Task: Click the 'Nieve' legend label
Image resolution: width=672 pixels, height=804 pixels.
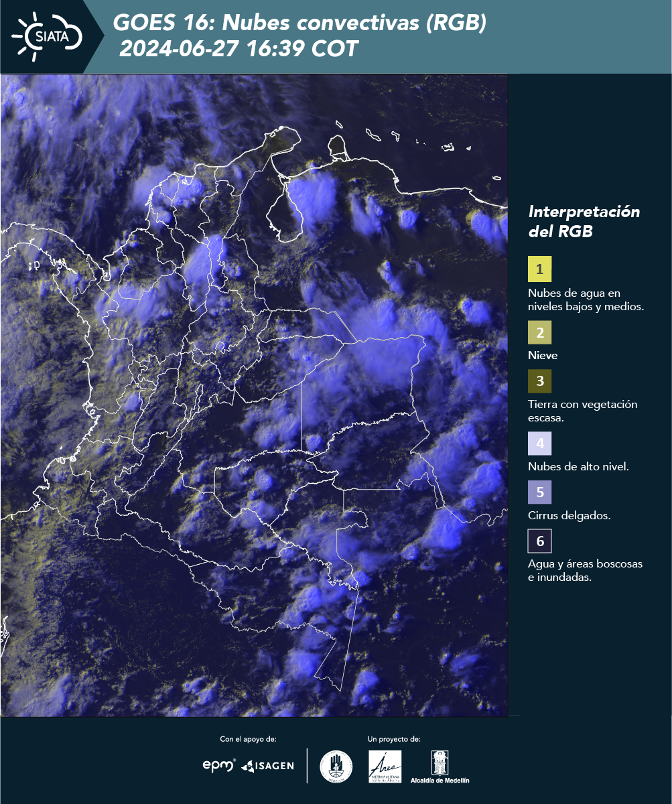Action: [x=543, y=356]
